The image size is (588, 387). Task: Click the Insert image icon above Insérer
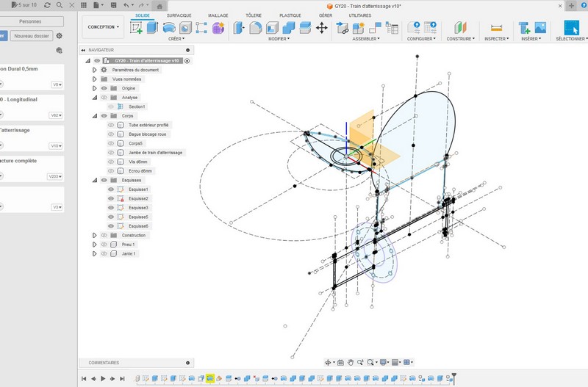pos(540,28)
